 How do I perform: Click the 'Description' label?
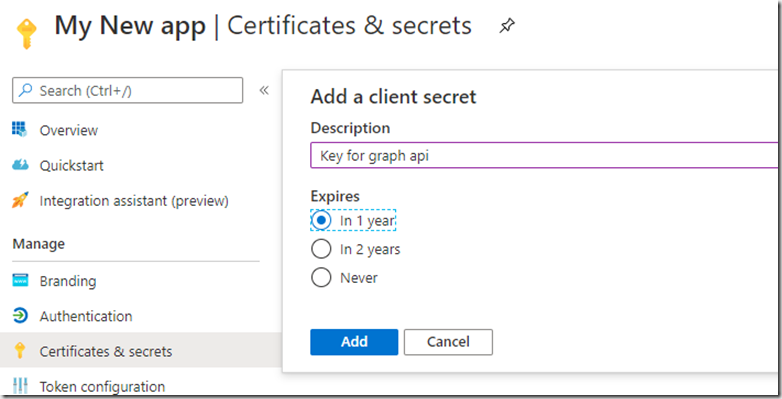point(350,128)
